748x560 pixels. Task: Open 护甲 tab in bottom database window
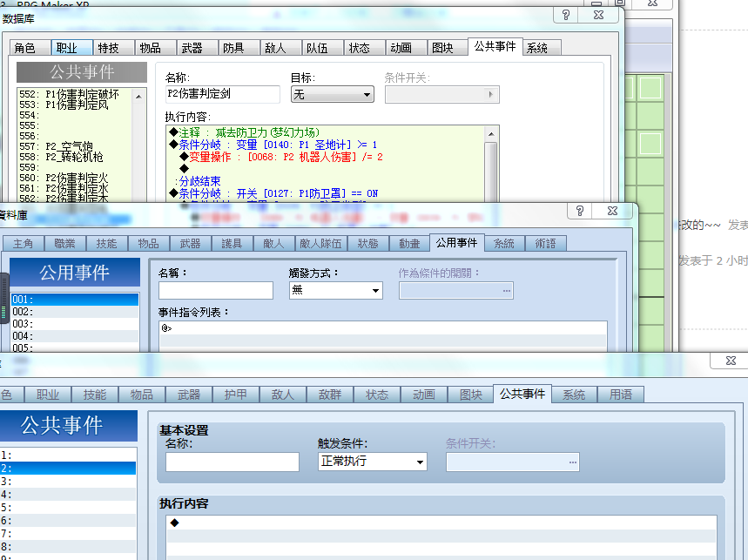click(x=236, y=395)
